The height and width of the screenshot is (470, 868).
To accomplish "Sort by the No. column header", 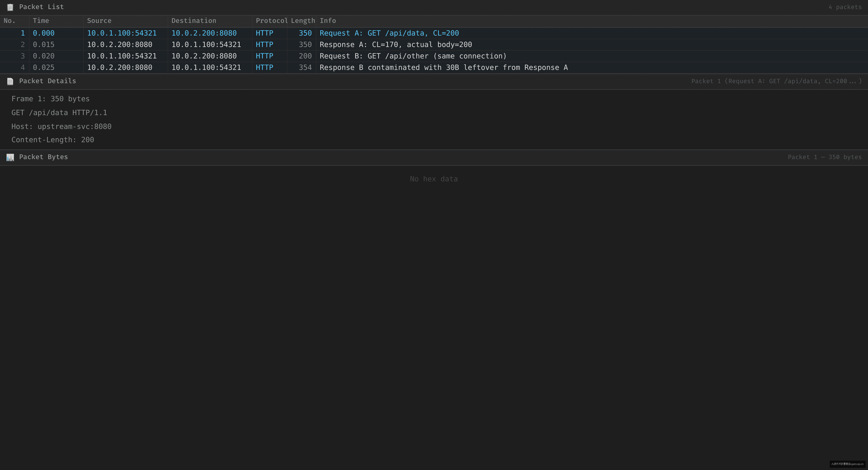I will tap(14, 21).
